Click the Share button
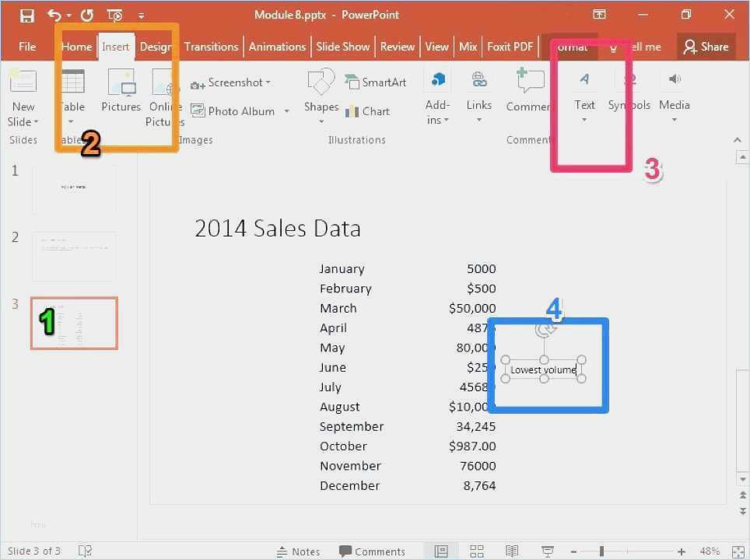The height and width of the screenshot is (560, 750). (706, 47)
